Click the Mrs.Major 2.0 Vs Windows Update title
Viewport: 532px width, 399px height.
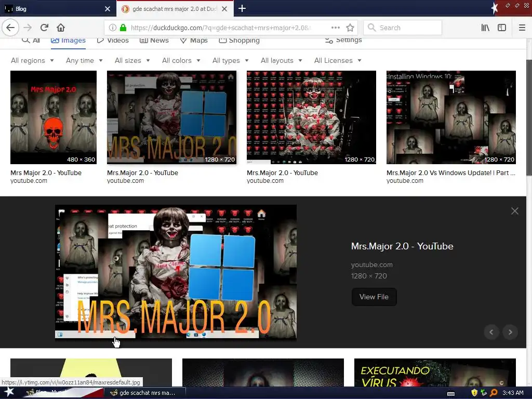pos(451,172)
